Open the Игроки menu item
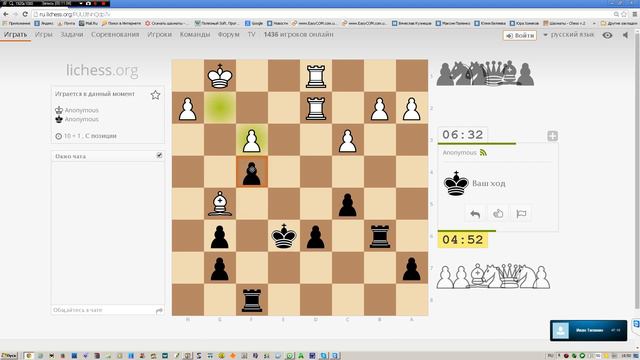Viewport: 640px width, 360px height. (x=160, y=35)
